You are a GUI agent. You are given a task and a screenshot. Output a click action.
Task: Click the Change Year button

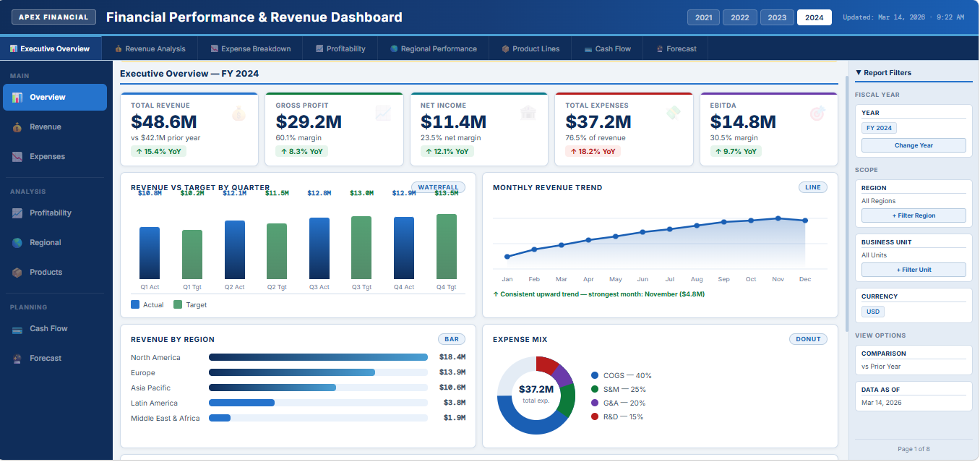pos(914,145)
